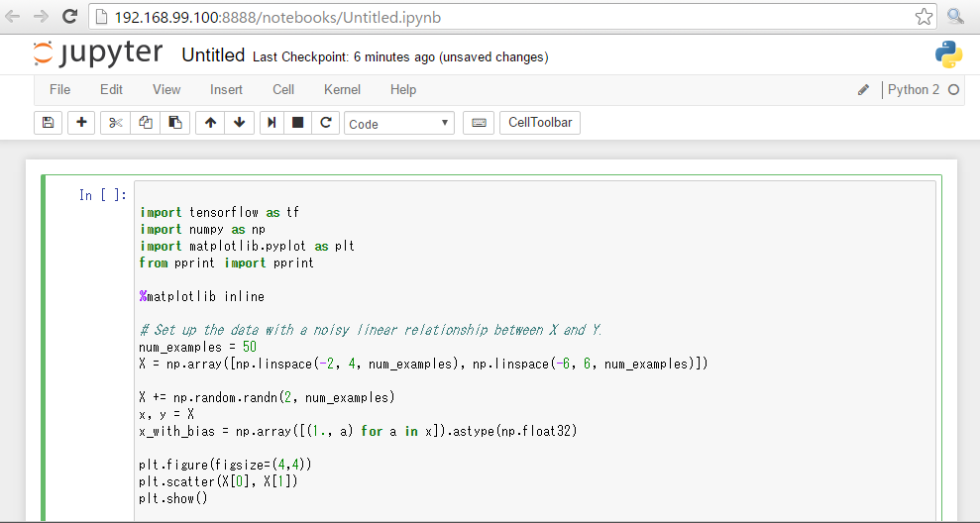Expand the Code cell type dropdown
The image size is (980, 523).
[398, 124]
